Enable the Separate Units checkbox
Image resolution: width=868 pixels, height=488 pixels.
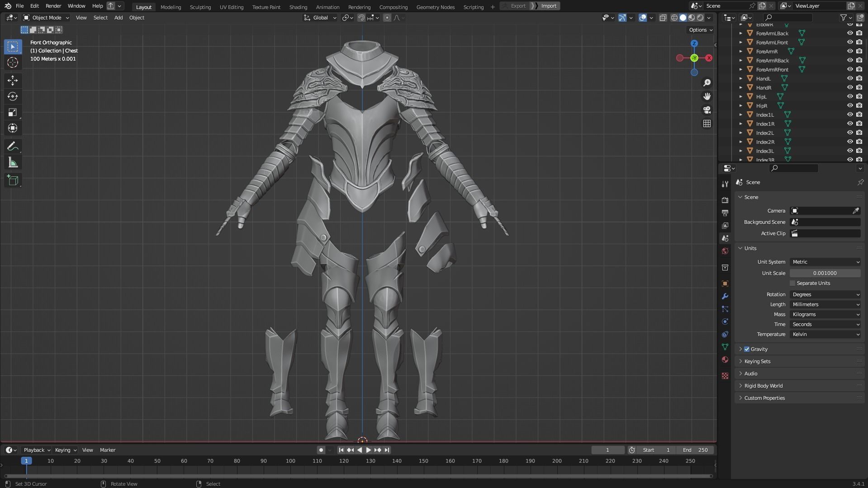tap(792, 283)
